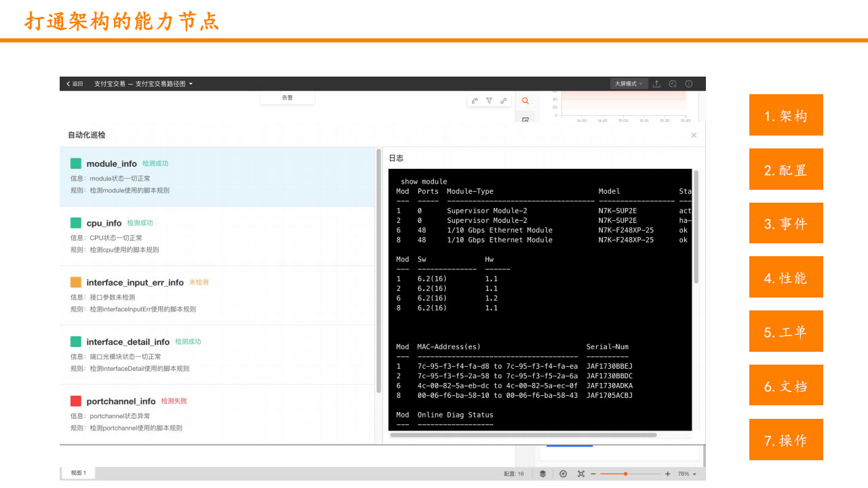The image size is (868, 488).
Task: Click the 告警 button
Action: click(288, 98)
